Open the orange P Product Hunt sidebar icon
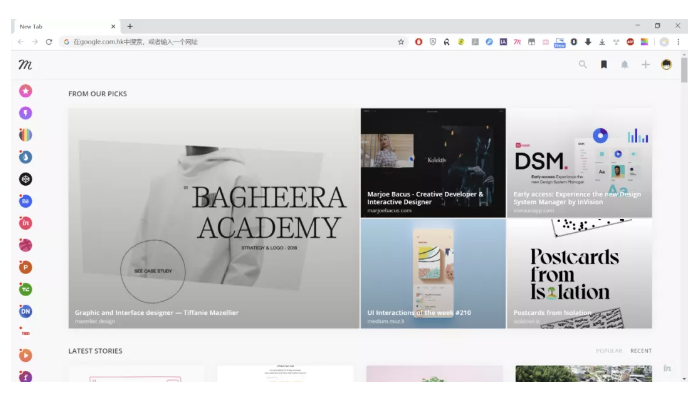 click(25, 267)
